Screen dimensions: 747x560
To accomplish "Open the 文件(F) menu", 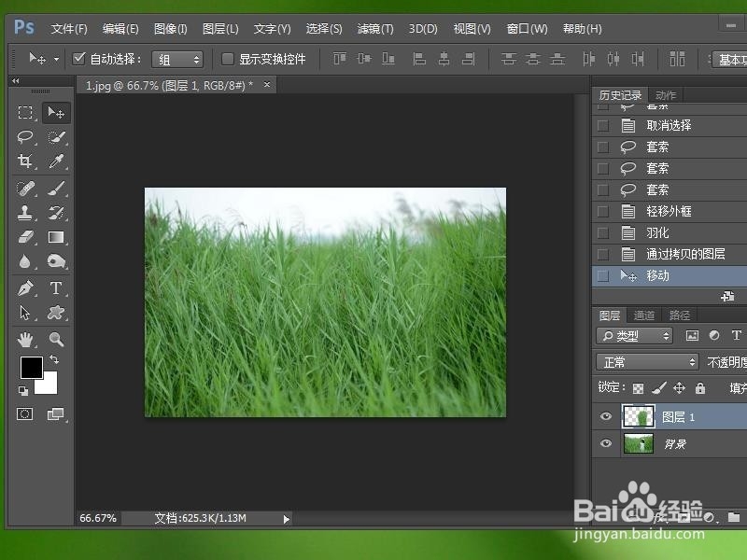I will [x=69, y=29].
